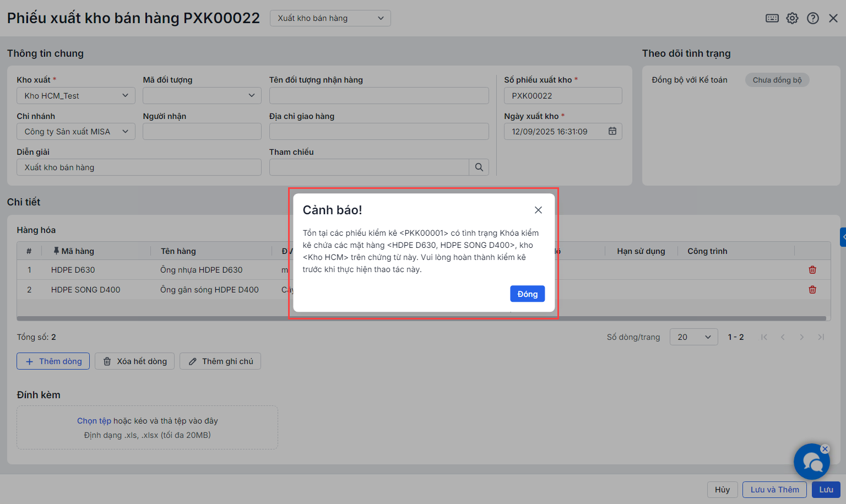
Task: Click the Lưu và Thêm button
Action: [774, 490]
